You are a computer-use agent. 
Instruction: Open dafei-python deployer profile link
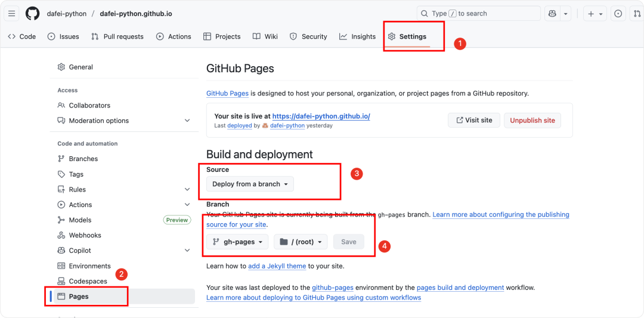(x=287, y=125)
